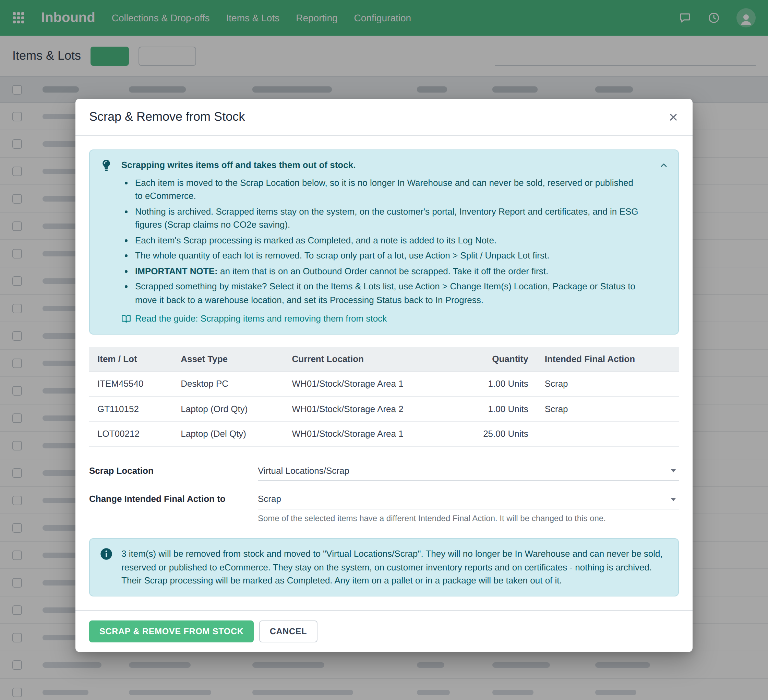768x700 pixels.
Task: Click the Desktop PC asset type cell
Action: coord(205,384)
